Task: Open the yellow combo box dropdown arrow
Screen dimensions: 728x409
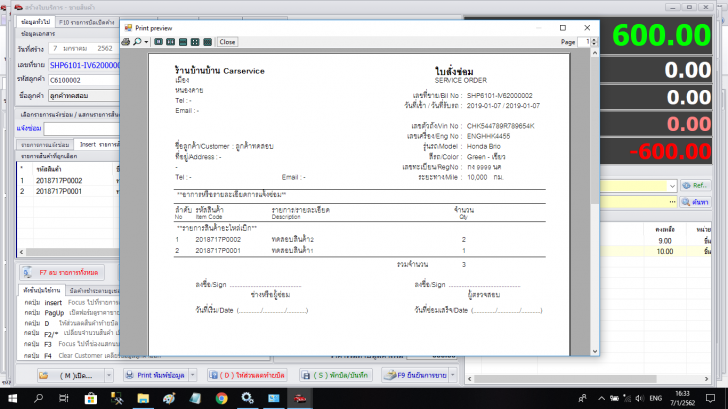Action: (x=672, y=186)
